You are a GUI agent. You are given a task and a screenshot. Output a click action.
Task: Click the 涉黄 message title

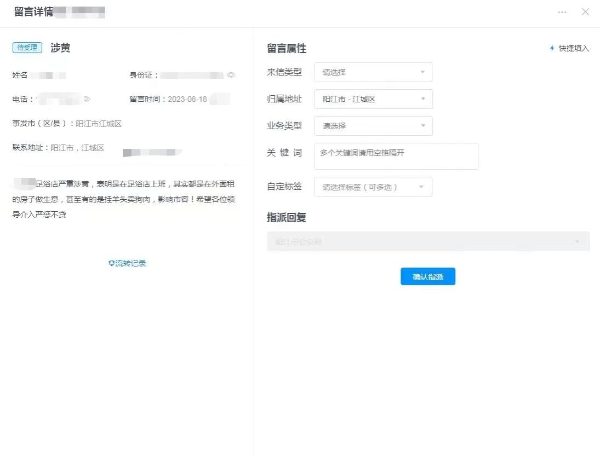pos(60,48)
